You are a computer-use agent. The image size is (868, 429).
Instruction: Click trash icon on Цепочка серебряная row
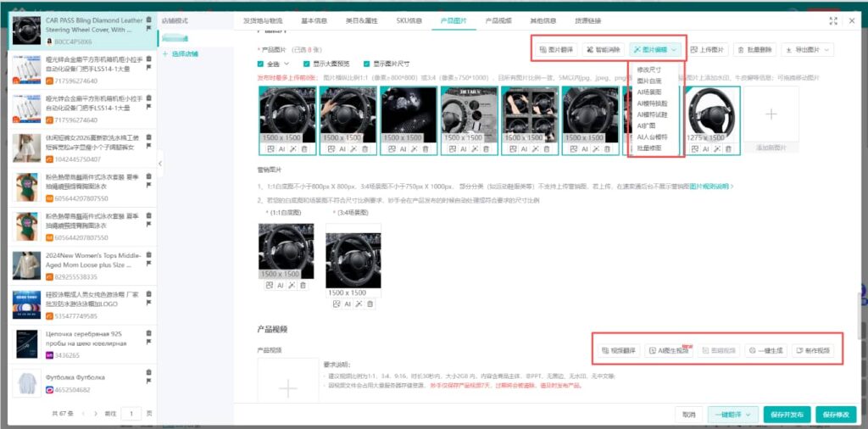[x=148, y=333]
